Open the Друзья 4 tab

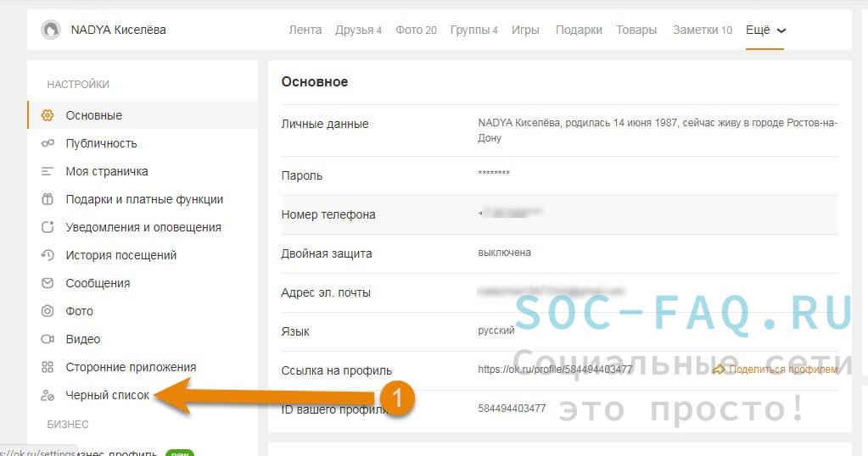pyautogui.click(x=358, y=30)
